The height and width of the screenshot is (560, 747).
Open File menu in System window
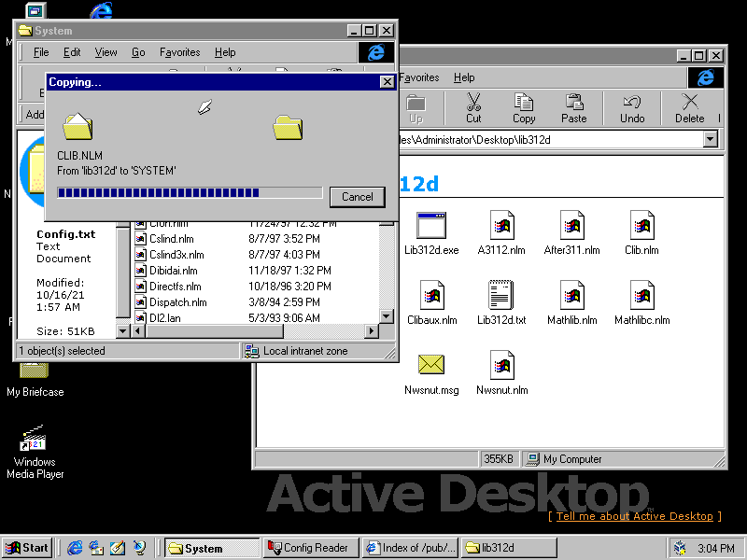[x=41, y=52]
